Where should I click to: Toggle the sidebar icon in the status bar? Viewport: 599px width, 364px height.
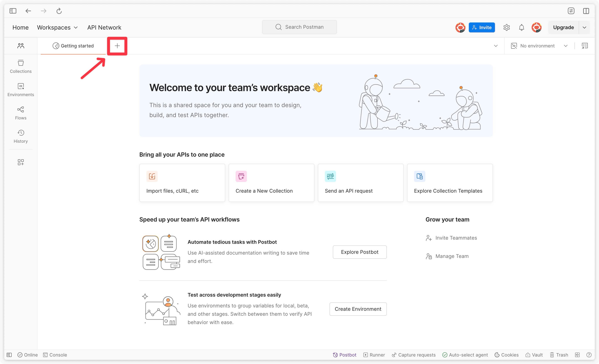(9, 355)
